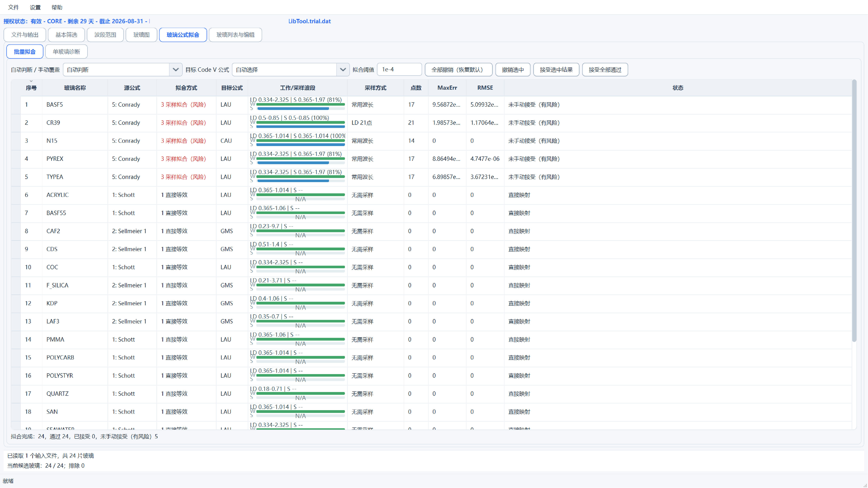This screenshot has height=488, width=868.
Task: Select the CR39 glass name cell
Action: [75, 123]
